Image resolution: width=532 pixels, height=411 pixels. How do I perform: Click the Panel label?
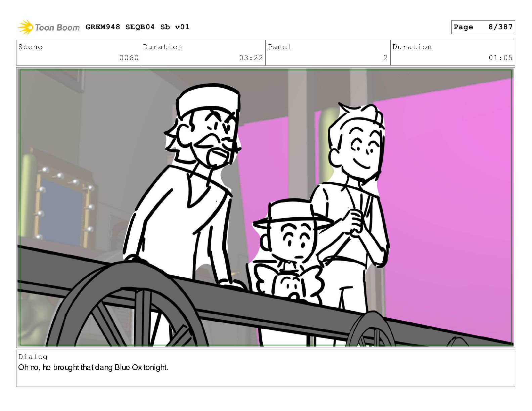pos(280,47)
